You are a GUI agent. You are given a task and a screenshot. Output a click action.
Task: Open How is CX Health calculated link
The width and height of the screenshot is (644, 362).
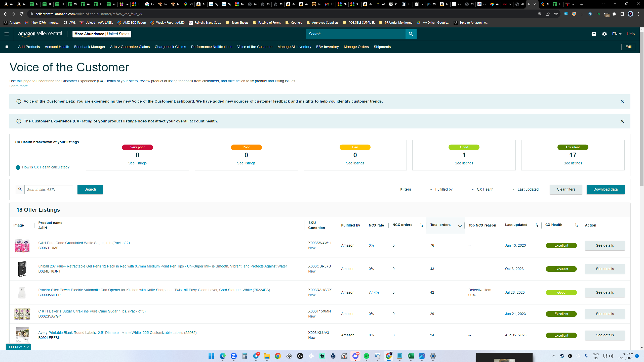46,167
